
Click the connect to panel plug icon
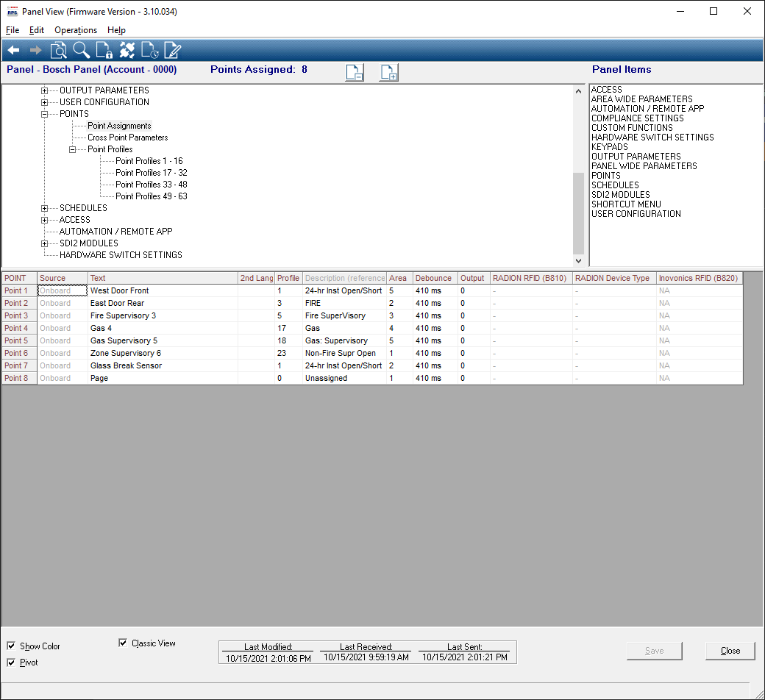(127, 51)
